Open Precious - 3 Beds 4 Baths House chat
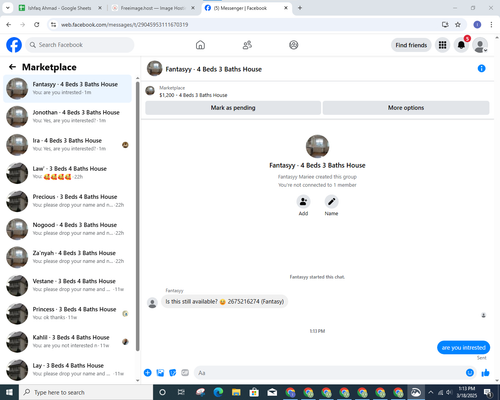The height and width of the screenshot is (400, 500). click(x=67, y=201)
